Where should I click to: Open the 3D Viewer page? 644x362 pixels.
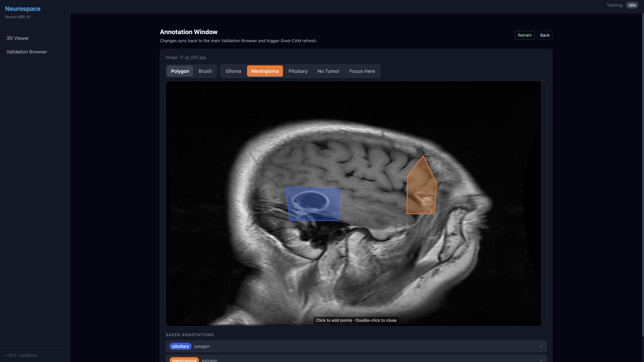pyautogui.click(x=18, y=38)
